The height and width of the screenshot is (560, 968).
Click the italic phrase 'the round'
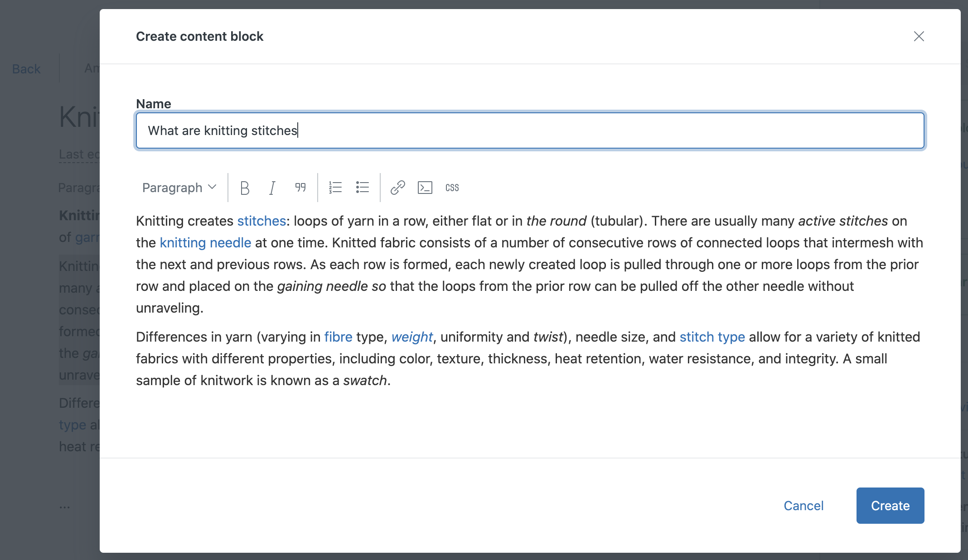[557, 221]
